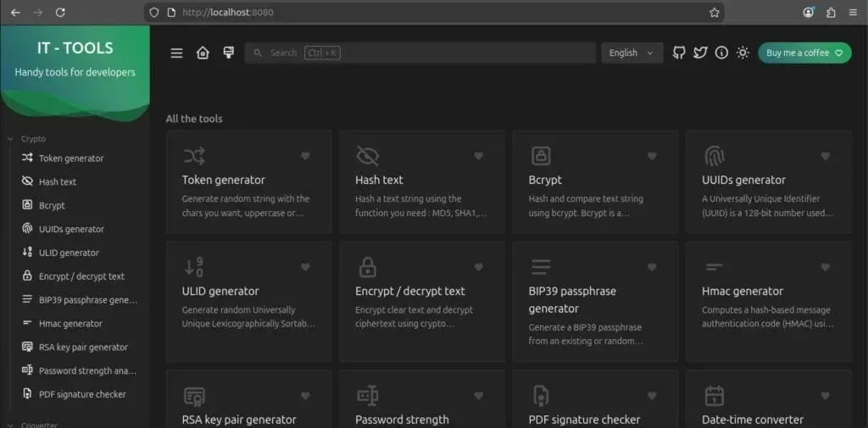Collapse the Crypto sidebar section

[26, 139]
